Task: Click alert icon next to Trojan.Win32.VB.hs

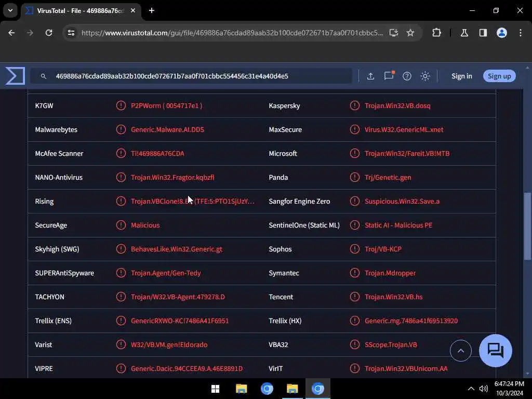Action: coord(354,297)
